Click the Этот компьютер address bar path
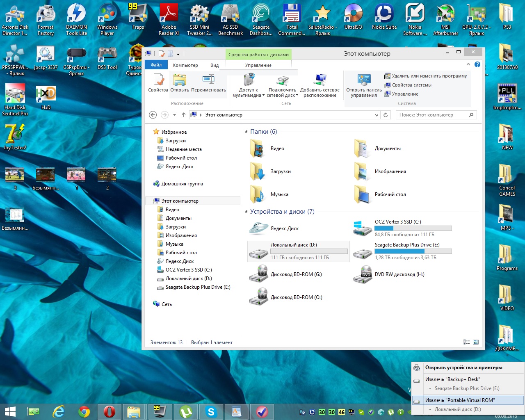The image size is (525, 420). click(x=224, y=115)
